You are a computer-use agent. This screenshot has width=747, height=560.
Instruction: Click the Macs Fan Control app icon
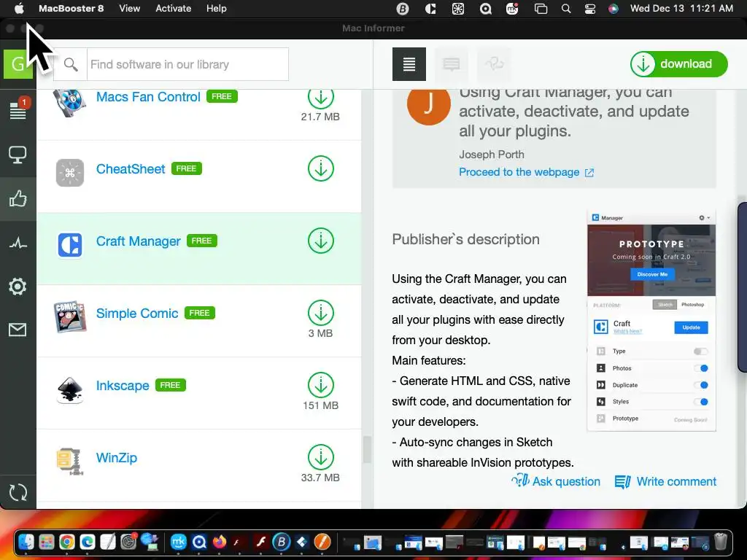69,102
